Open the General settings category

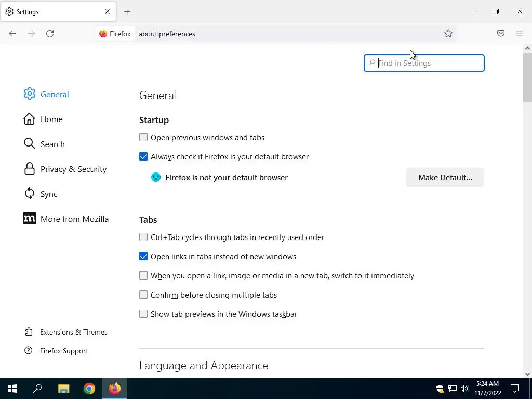46,94
